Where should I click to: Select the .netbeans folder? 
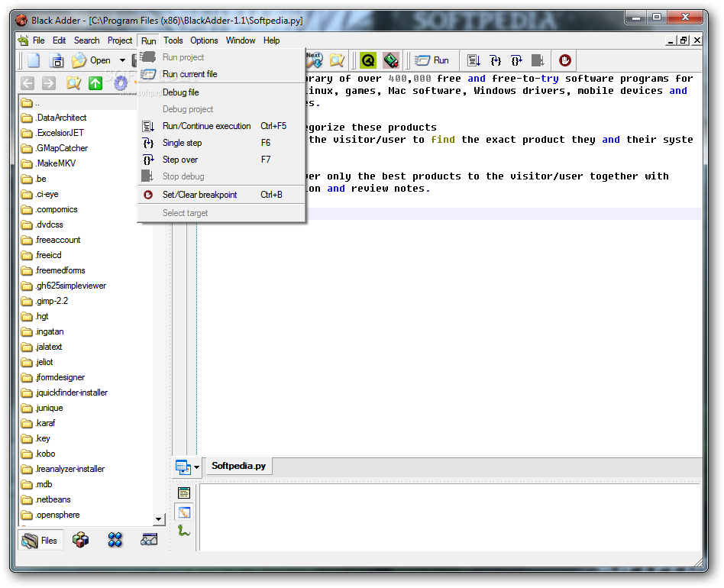[46, 499]
